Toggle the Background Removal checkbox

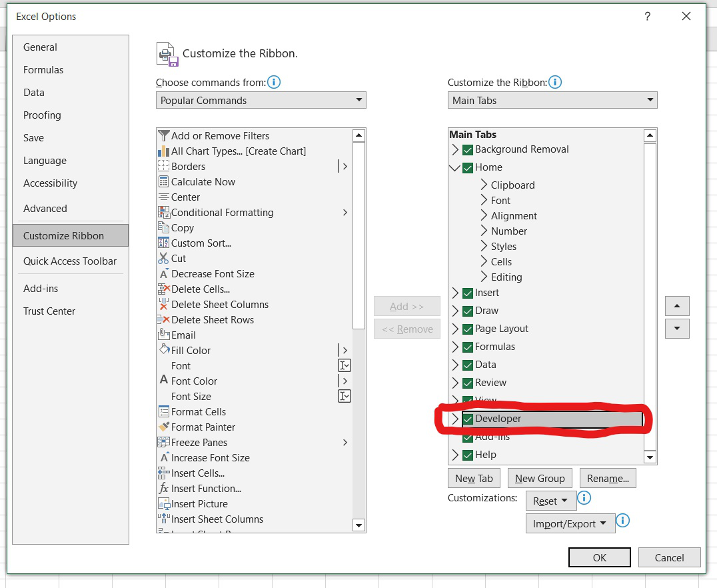click(x=468, y=149)
